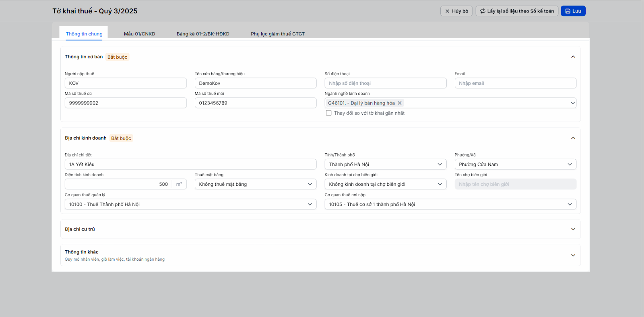
Task: Collapse the Địa chỉ kinh doanh section
Action: 573,138
